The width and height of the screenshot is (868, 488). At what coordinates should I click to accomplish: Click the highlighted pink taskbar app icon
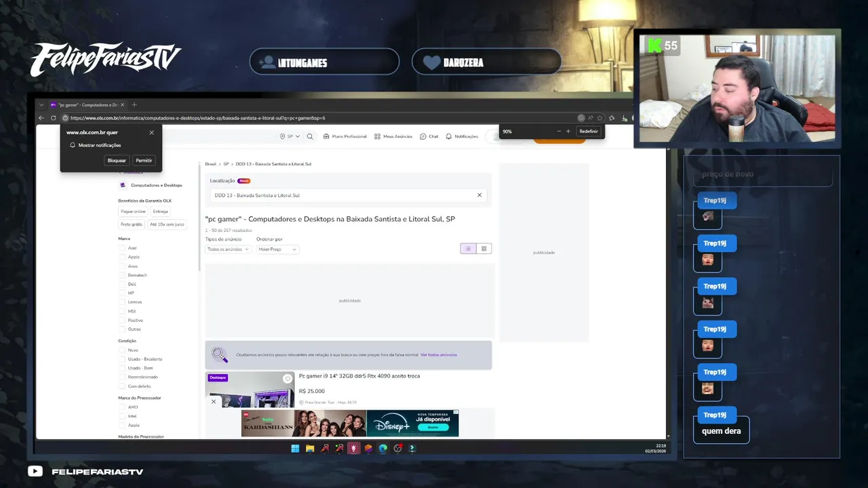tap(353, 448)
